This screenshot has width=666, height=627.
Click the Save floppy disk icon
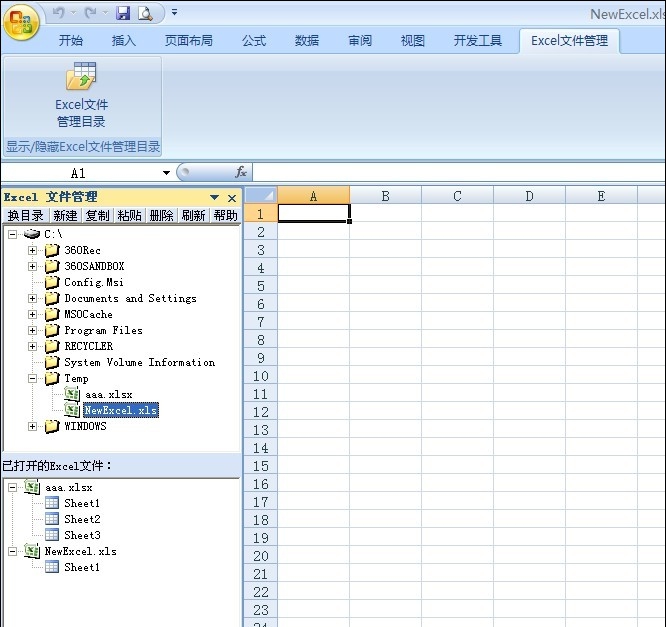(x=123, y=13)
